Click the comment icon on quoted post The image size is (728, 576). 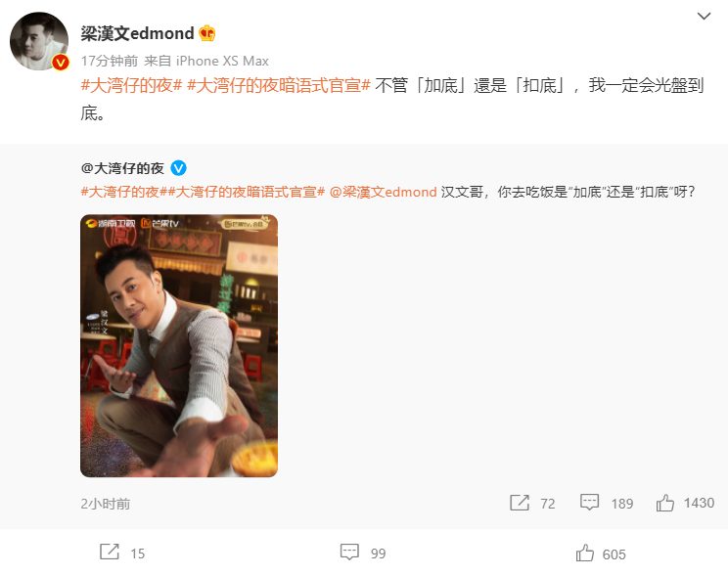pos(590,503)
